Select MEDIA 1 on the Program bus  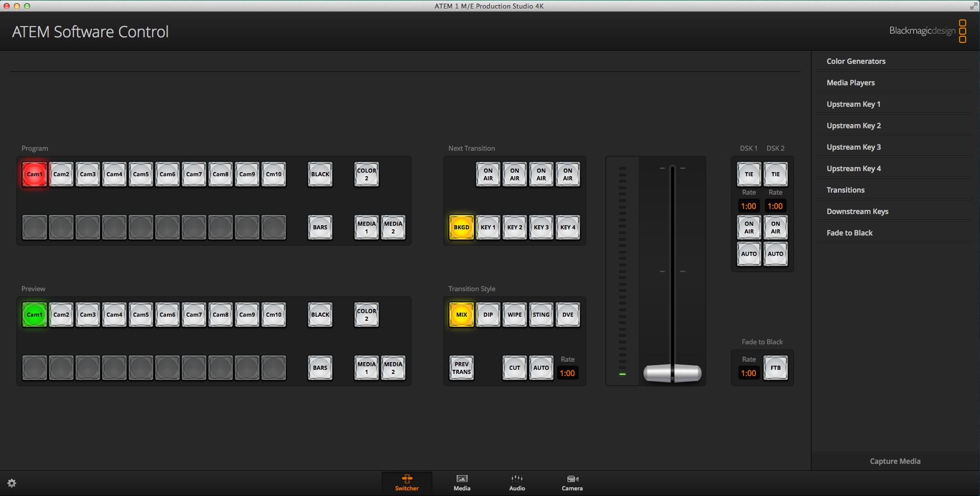pos(367,227)
